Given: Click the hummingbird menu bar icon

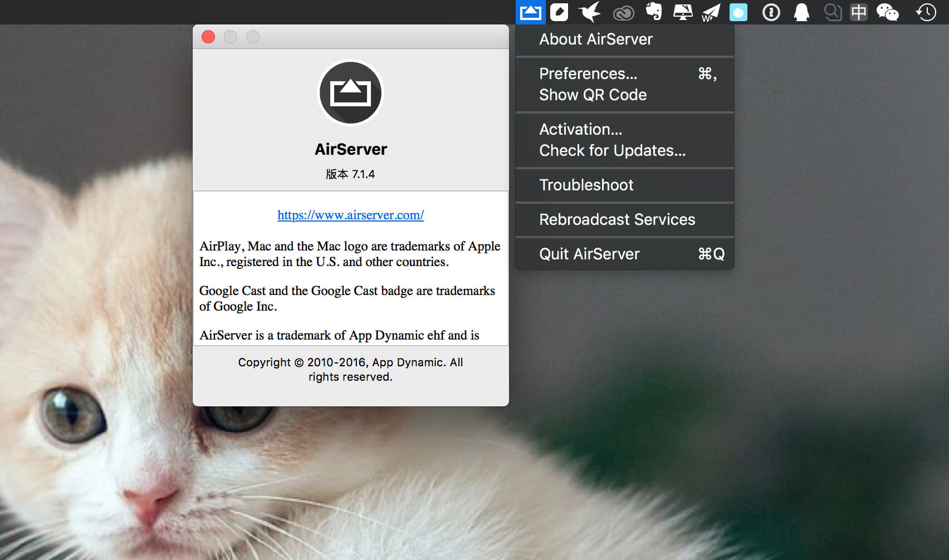Looking at the screenshot, I should pyautogui.click(x=590, y=12).
